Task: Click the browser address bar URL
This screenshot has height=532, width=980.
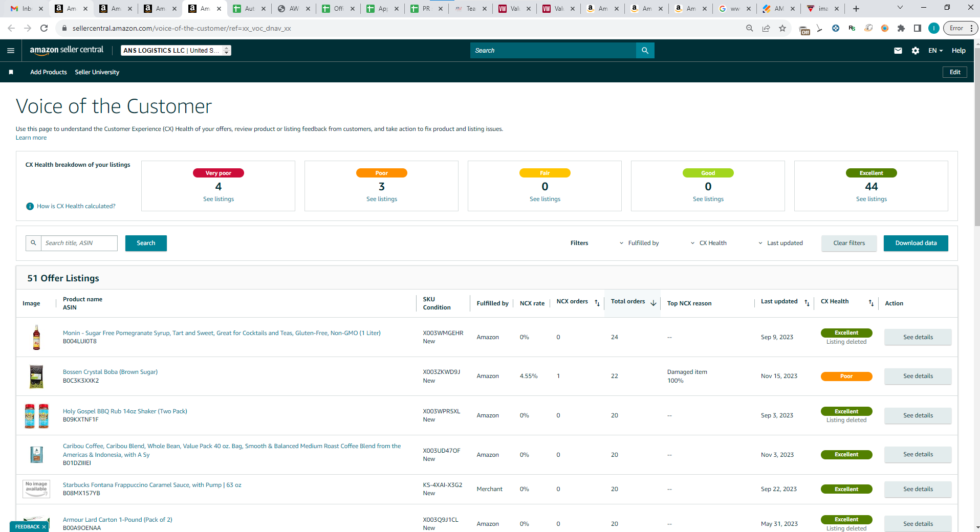Action: coord(182,28)
